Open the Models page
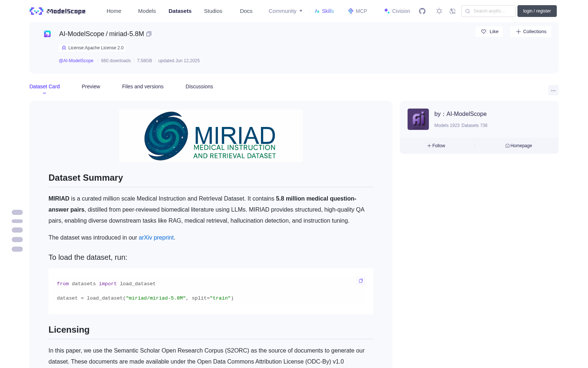588x368 pixels. click(x=147, y=11)
